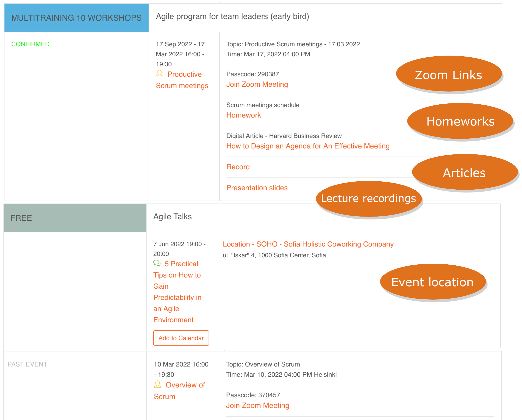Viewport: 522px width, 420px height.
Task: Open the Presentation slides link
Action: (x=257, y=188)
